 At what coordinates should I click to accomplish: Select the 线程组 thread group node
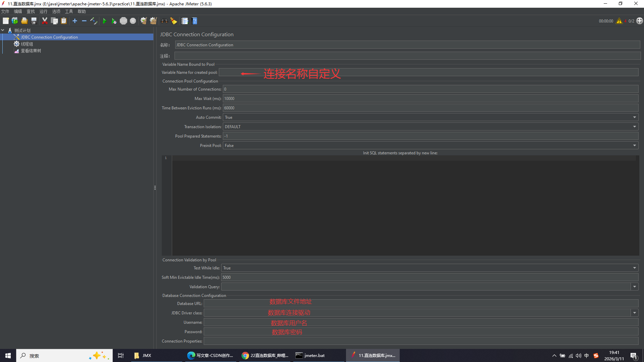pos(27,44)
